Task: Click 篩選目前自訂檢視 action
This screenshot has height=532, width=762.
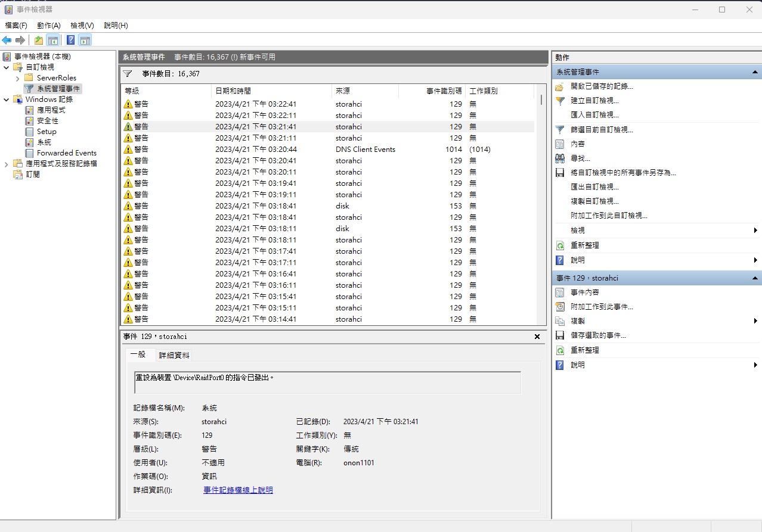Action: (601, 129)
